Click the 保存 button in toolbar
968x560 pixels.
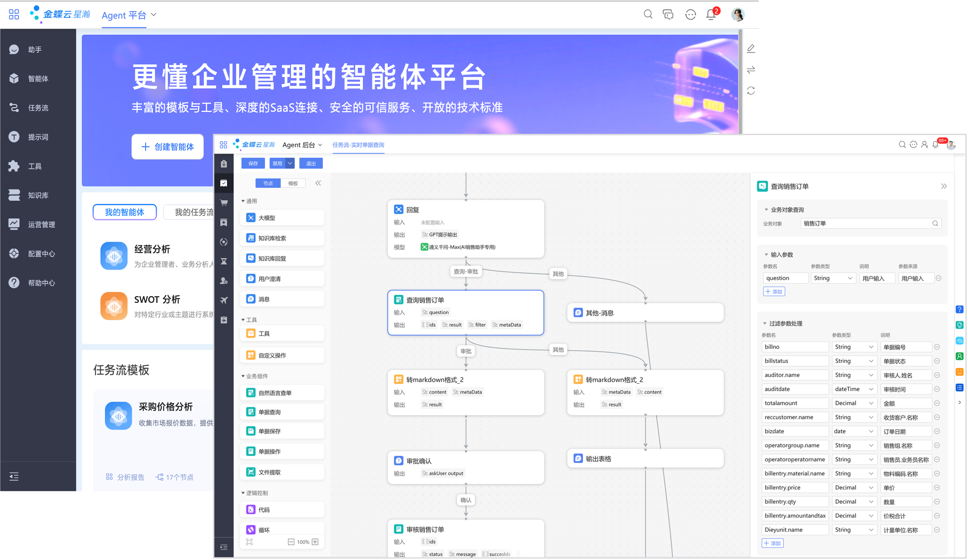253,164
